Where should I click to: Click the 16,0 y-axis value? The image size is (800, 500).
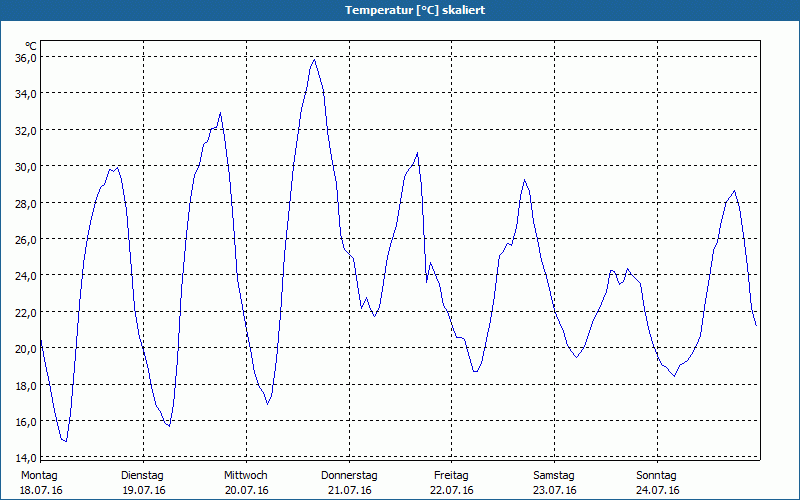(26, 422)
